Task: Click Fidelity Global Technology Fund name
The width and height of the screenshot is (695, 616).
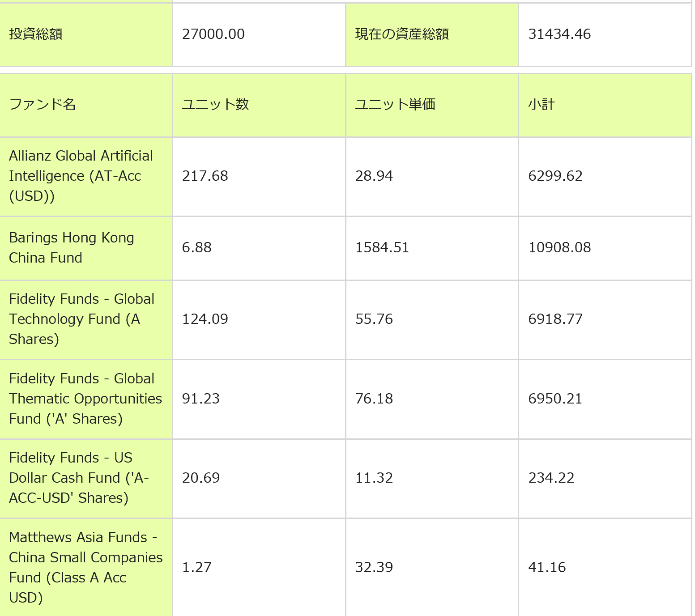Action: coord(81,319)
